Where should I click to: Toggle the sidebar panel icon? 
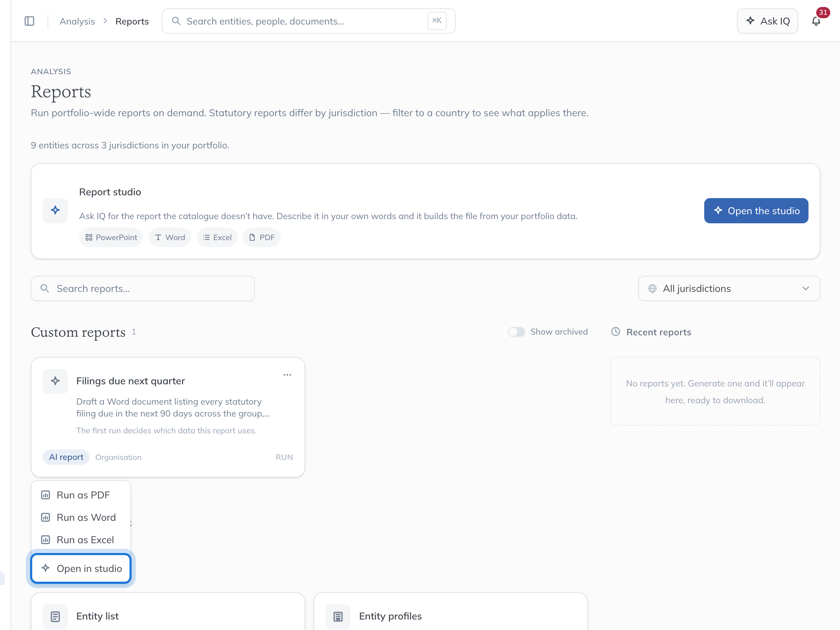(29, 21)
